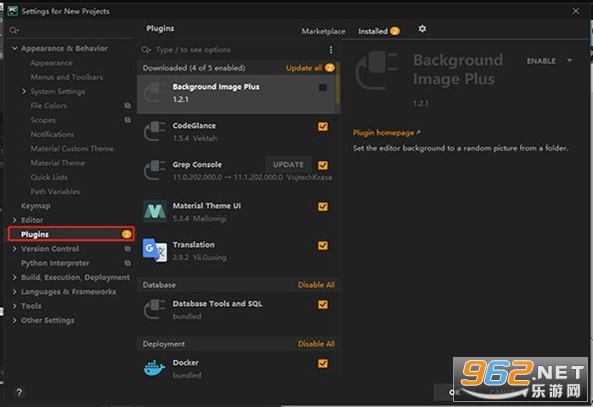
Task: Enable the Background Image Plus checkbox
Action: click(x=323, y=88)
